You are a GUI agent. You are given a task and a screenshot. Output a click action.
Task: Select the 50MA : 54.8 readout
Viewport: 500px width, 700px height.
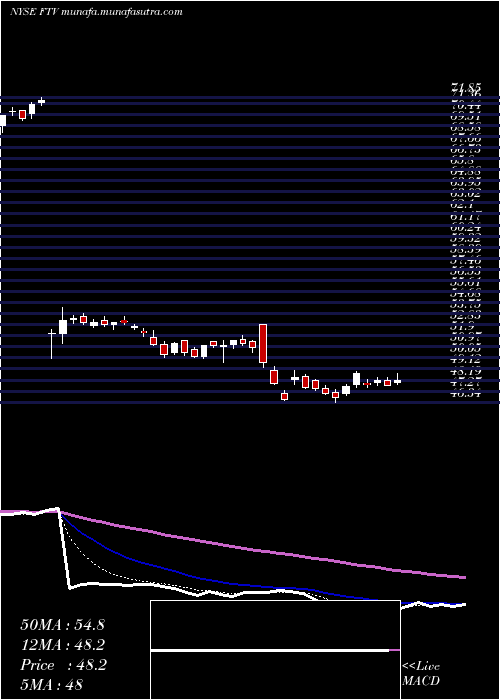tap(62, 625)
